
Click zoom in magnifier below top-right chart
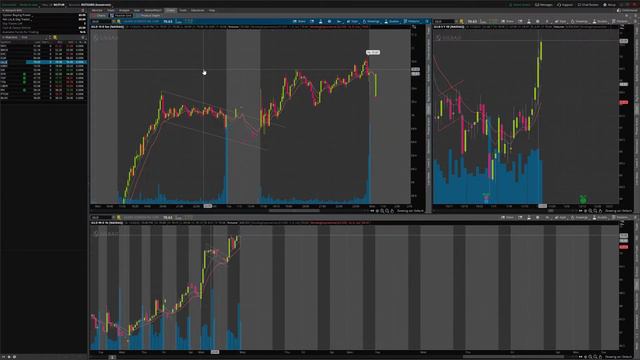click(x=590, y=211)
